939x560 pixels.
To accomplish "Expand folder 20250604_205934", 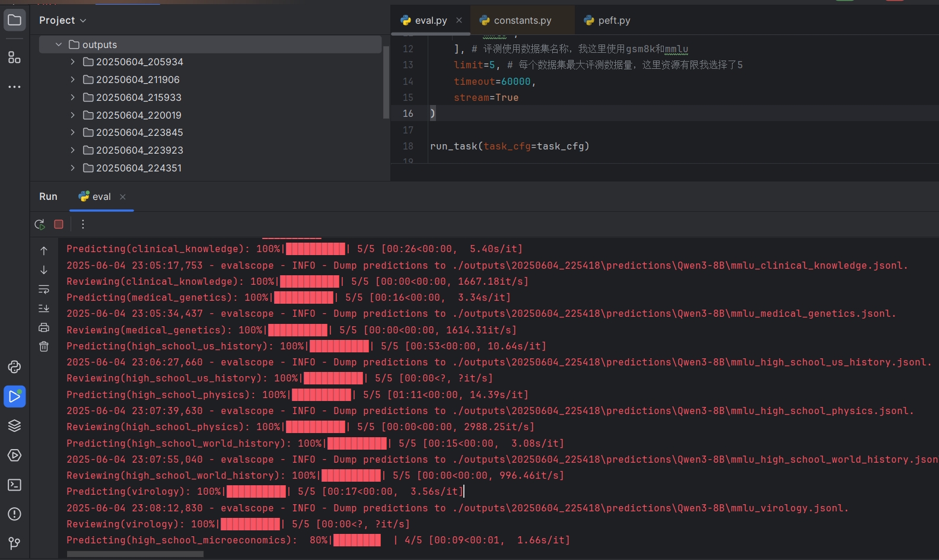I will point(72,62).
